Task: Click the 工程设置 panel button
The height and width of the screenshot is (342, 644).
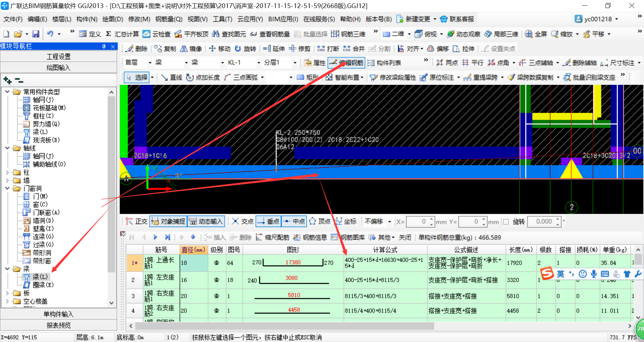Action: pyautogui.click(x=58, y=57)
